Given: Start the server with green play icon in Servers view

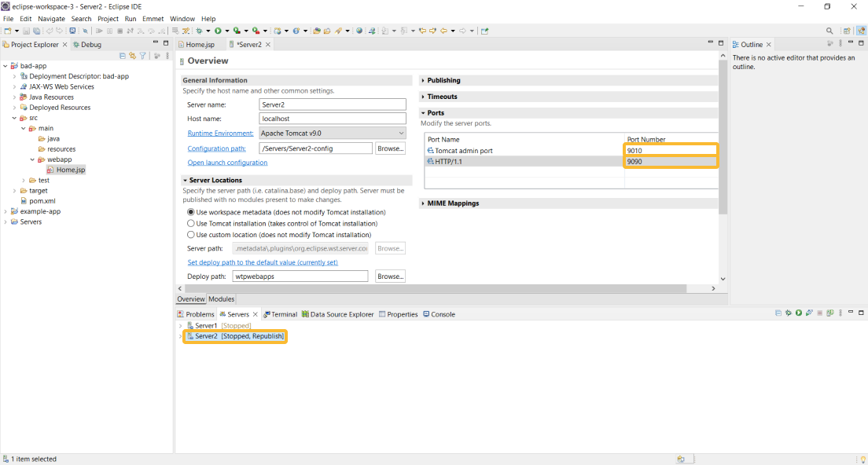Looking at the screenshot, I should point(799,313).
